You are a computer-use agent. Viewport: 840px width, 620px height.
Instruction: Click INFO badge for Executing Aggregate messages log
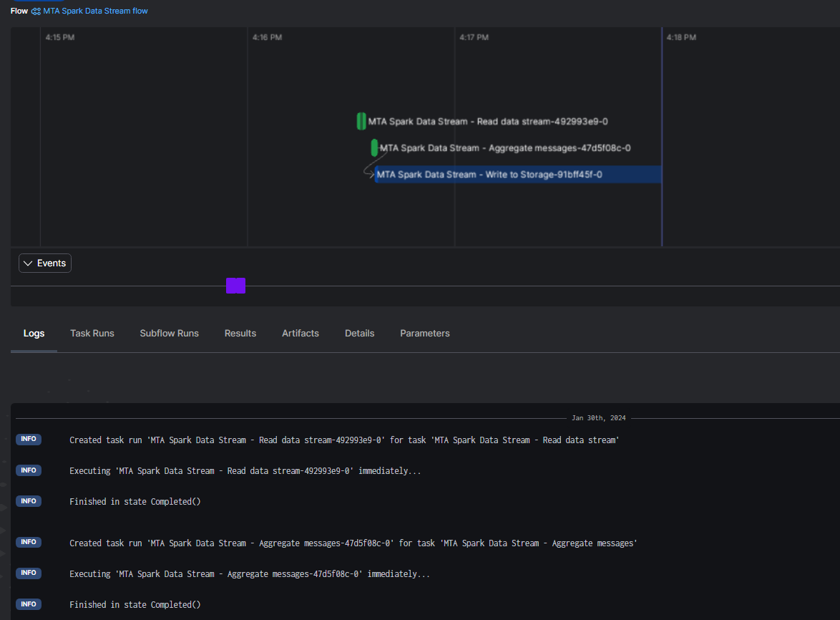29,573
